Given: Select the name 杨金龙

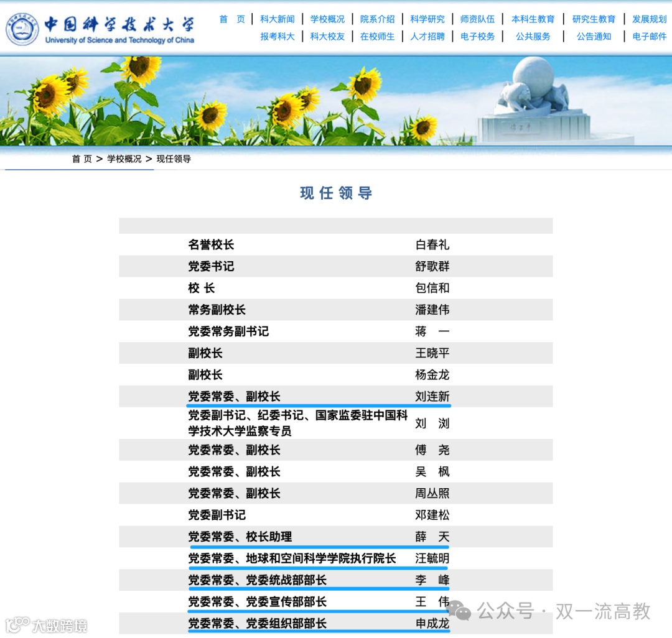Looking at the screenshot, I should coord(432,375).
